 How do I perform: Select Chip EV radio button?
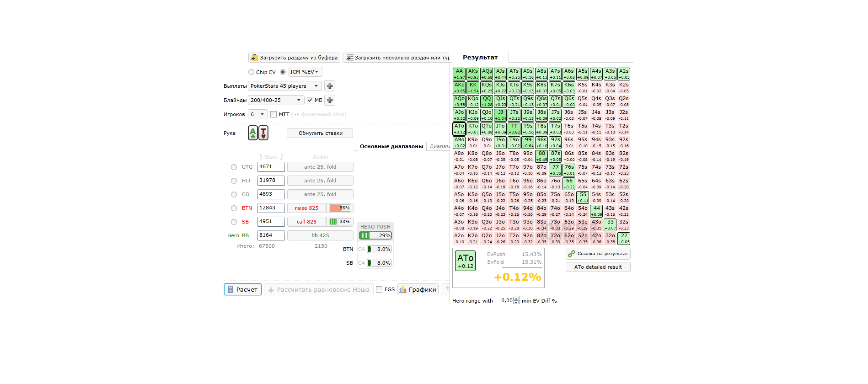point(251,72)
